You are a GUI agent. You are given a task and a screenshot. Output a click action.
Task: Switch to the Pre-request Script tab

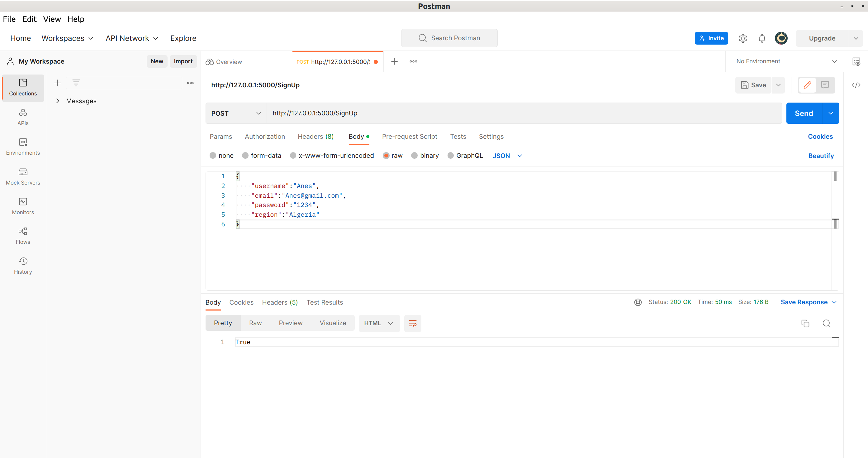[x=410, y=137]
